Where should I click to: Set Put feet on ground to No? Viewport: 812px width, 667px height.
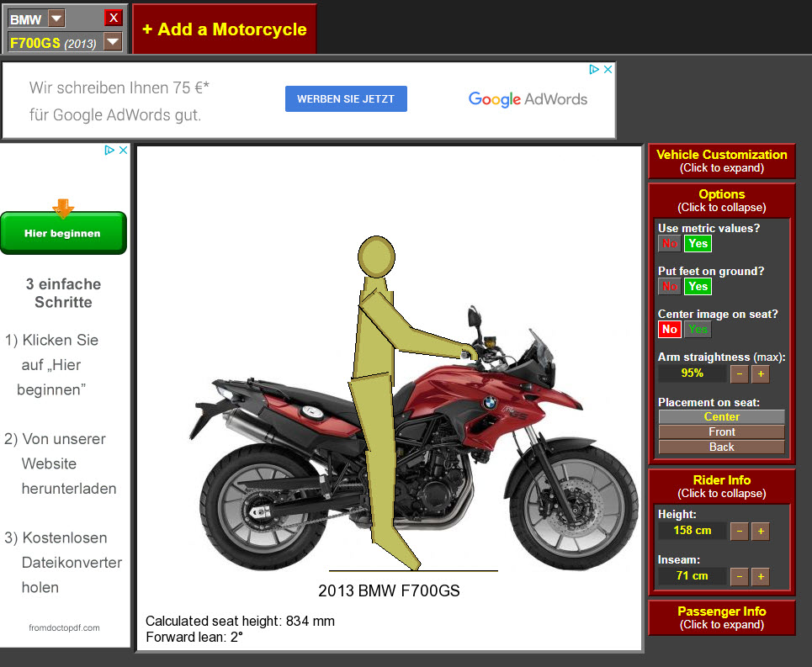pos(670,286)
